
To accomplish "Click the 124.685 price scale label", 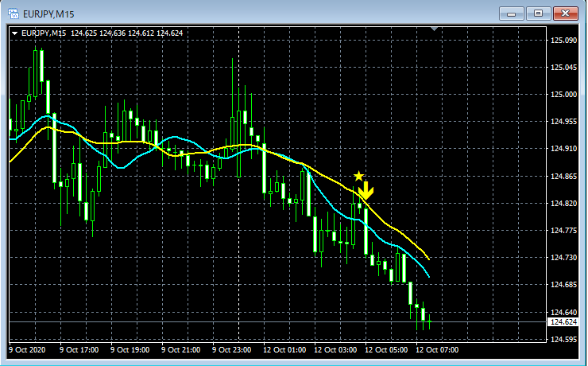I will 563,285.
